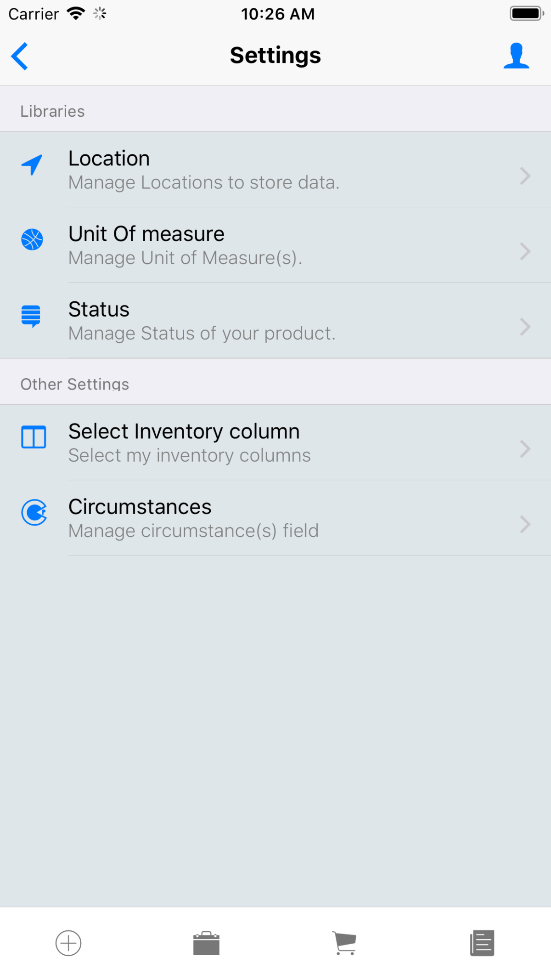
Task: Expand the Unit Of measure row chevron
Action: [525, 252]
